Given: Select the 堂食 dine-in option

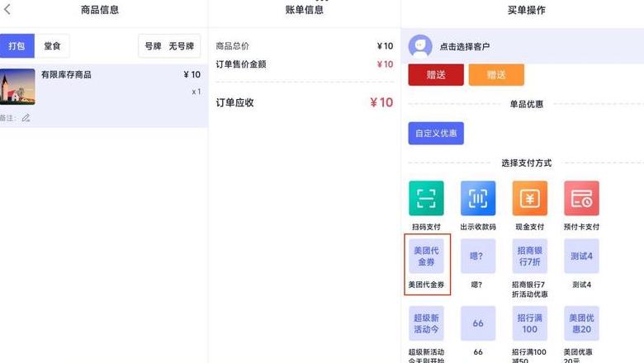Looking at the screenshot, I should pyautogui.click(x=52, y=46).
